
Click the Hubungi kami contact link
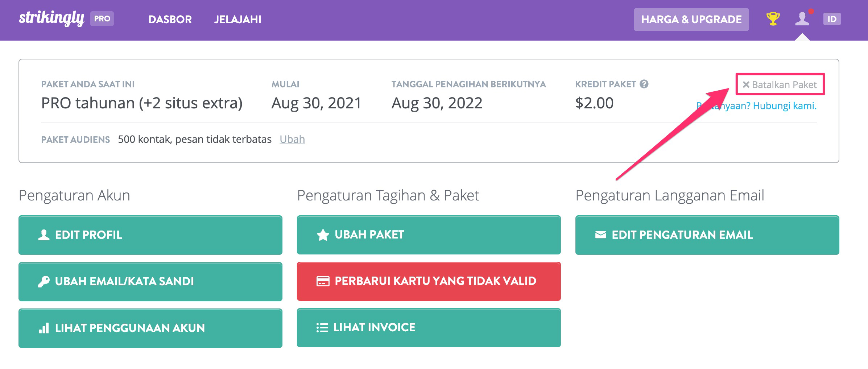pos(756,106)
